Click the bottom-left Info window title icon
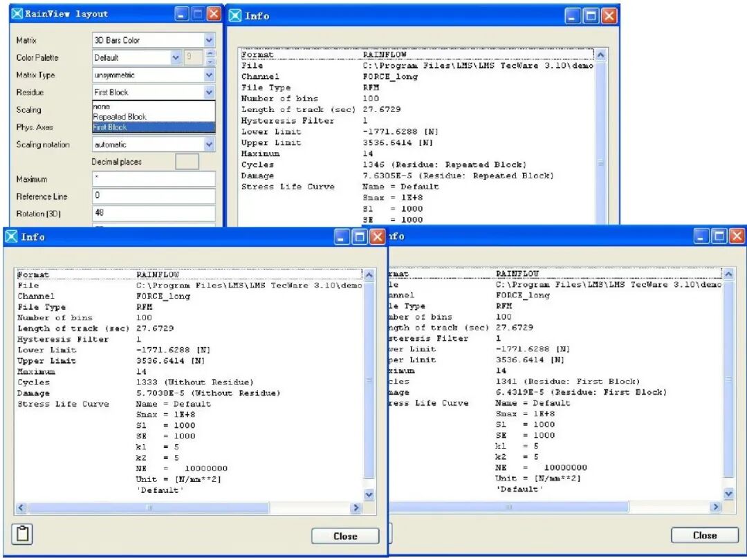 (11, 236)
